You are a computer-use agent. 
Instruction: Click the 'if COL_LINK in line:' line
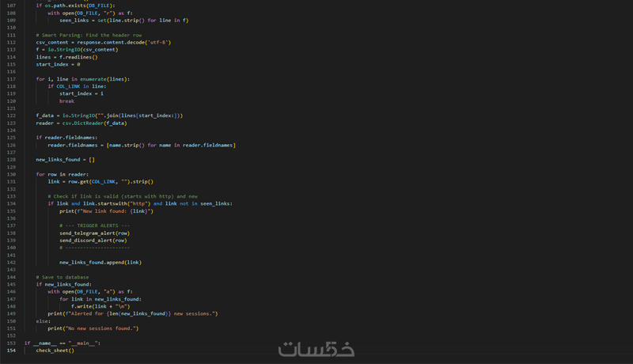(77, 86)
